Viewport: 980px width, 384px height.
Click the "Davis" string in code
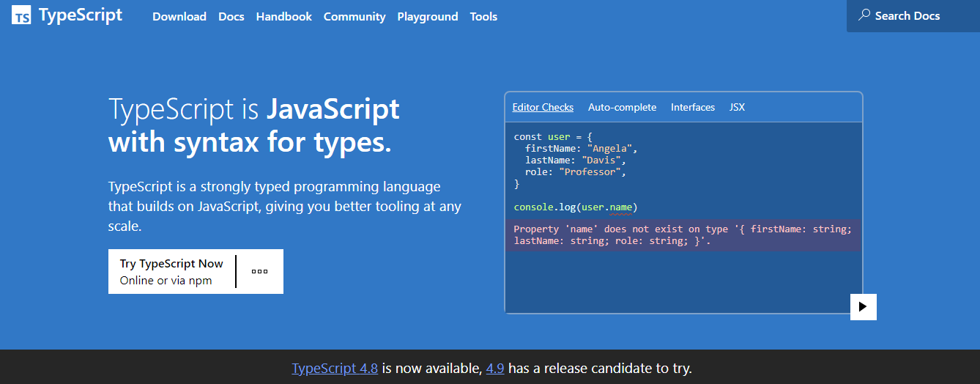pyautogui.click(x=604, y=160)
